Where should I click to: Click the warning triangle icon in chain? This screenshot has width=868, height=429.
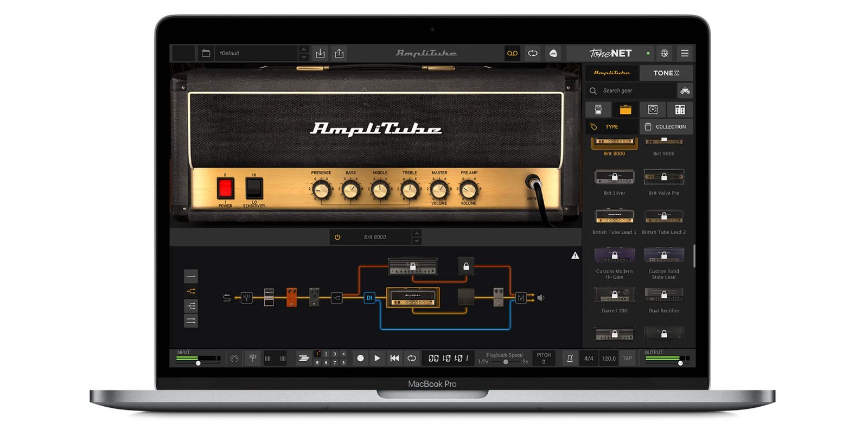point(575,255)
